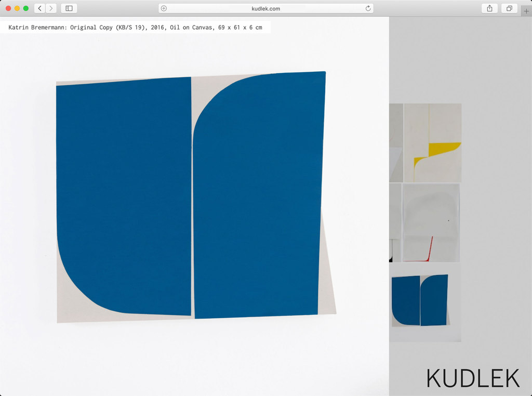
Task: Open the partial gray thumbnail beside the yellow painting
Action: click(396, 143)
